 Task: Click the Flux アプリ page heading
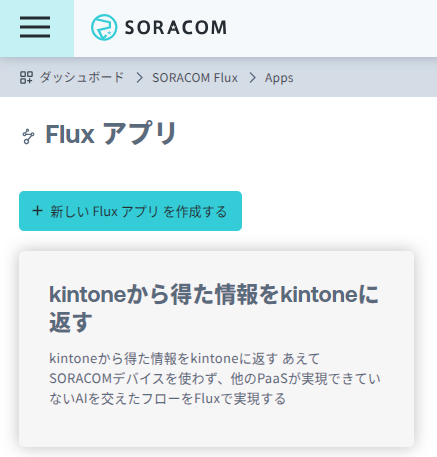111,134
